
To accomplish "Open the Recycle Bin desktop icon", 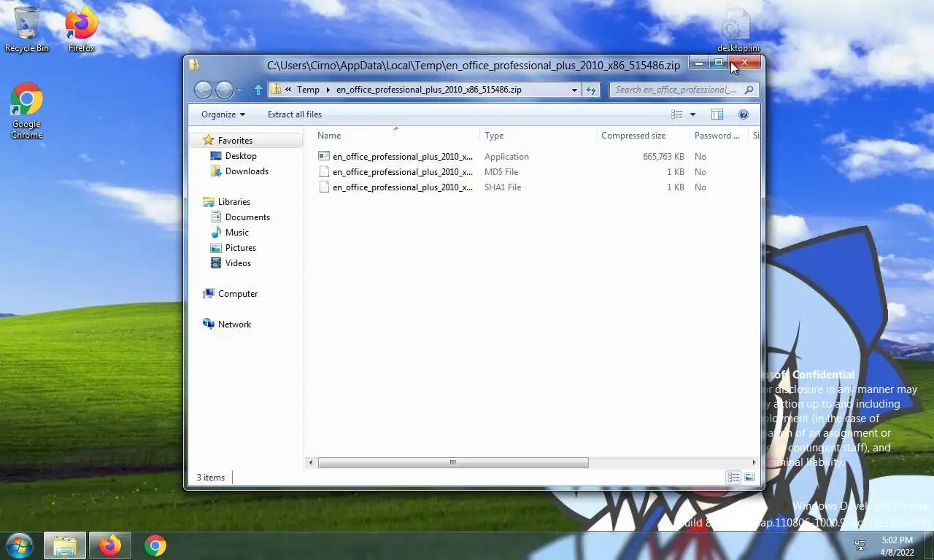I will click(27, 30).
